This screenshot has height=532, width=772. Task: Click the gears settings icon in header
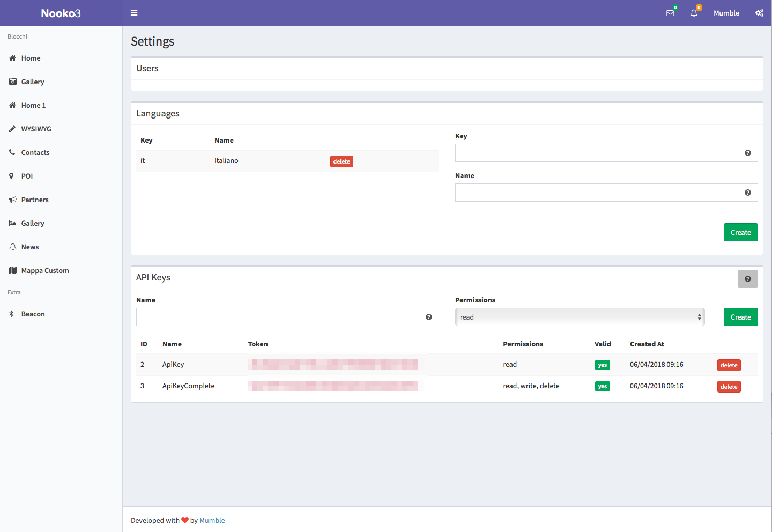tap(759, 13)
